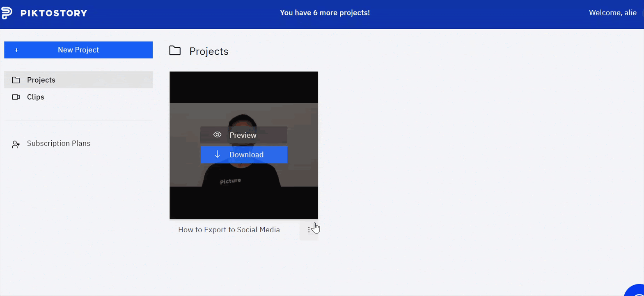Preview the project video

click(x=244, y=135)
